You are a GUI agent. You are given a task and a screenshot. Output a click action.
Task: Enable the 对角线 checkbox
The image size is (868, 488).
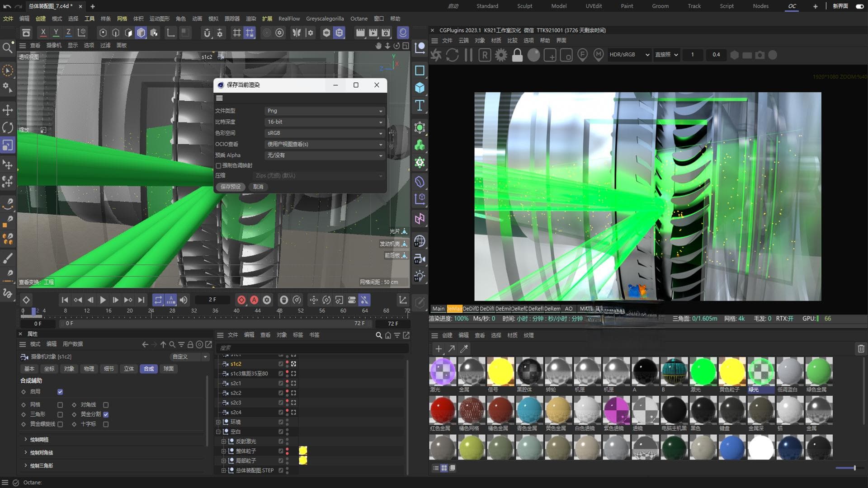click(x=106, y=405)
